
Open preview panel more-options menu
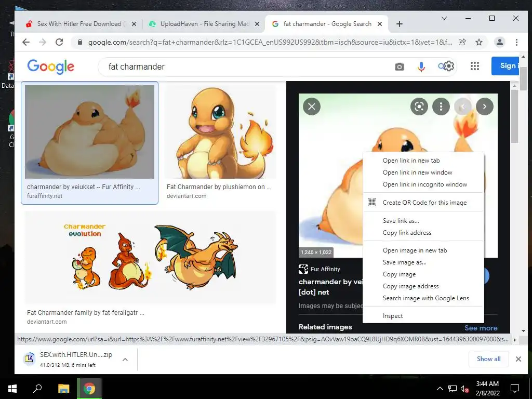click(441, 107)
